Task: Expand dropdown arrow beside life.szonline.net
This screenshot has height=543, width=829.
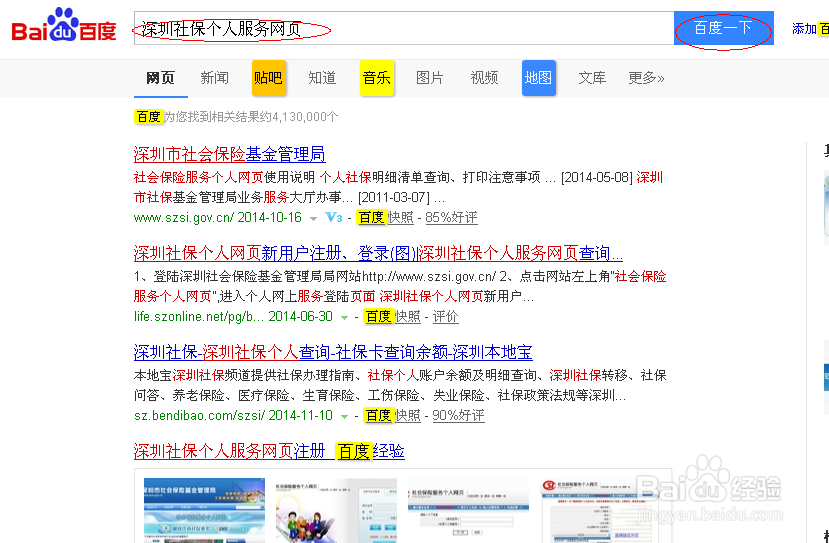Action: tap(345, 317)
